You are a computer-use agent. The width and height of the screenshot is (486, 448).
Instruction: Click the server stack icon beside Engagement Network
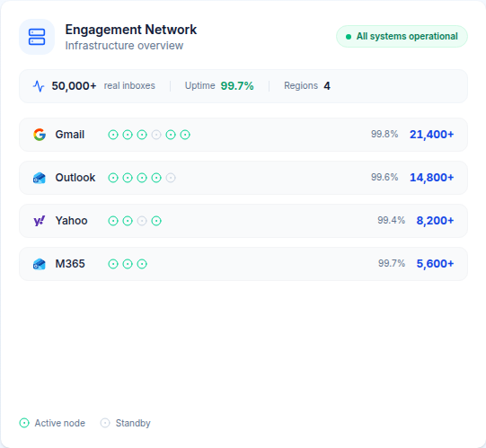[37, 37]
